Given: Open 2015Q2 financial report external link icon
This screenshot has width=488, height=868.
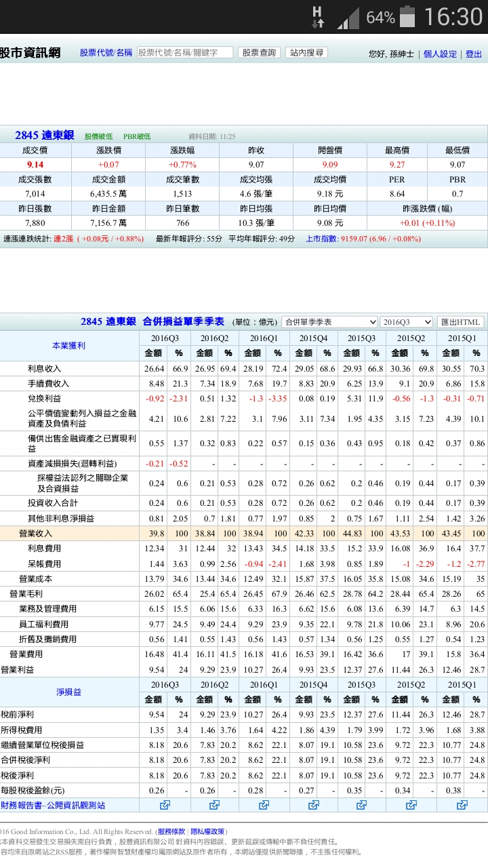Looking at the screenshot, I should (x=411, y=805).
